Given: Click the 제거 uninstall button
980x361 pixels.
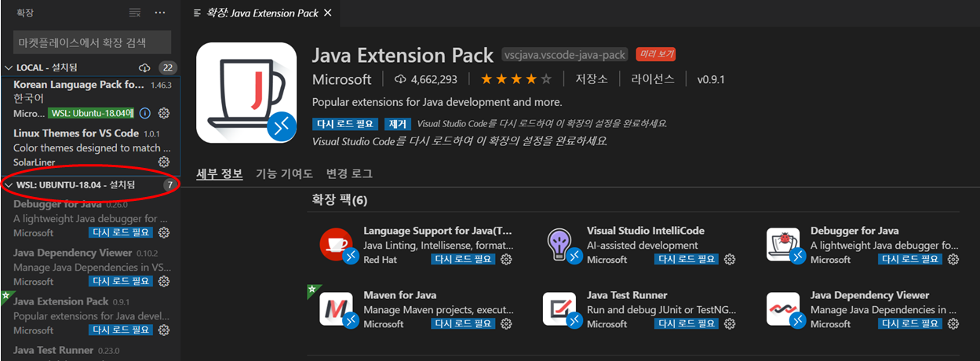Looking at the screenshot, I should [398, 124].
